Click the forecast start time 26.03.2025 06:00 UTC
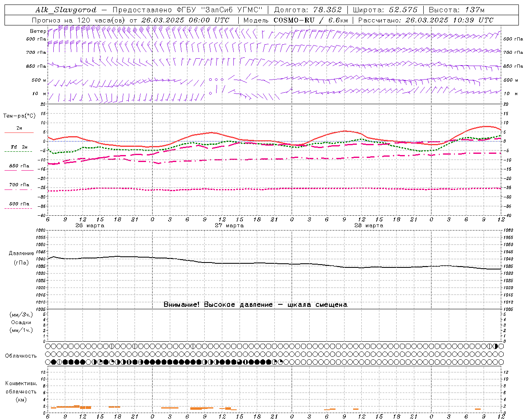Image resolution: width=525 pixels, height=420 pixels. [185, 20]
